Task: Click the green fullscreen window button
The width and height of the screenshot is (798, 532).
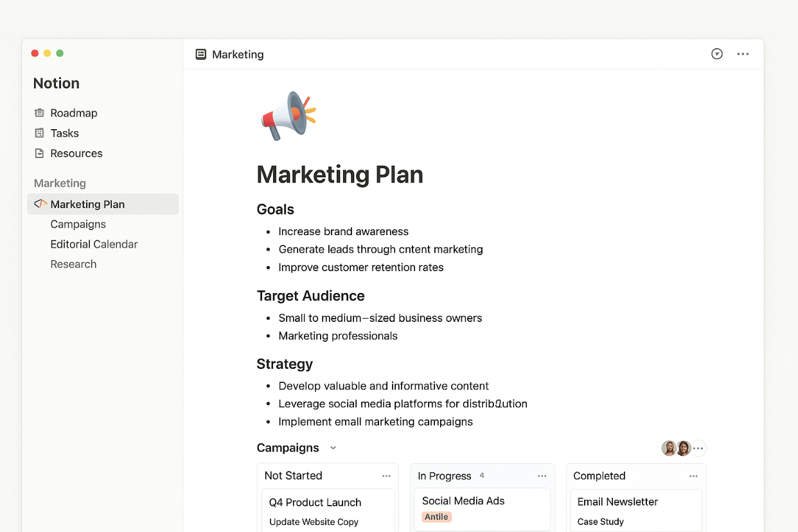Action: 60,53
